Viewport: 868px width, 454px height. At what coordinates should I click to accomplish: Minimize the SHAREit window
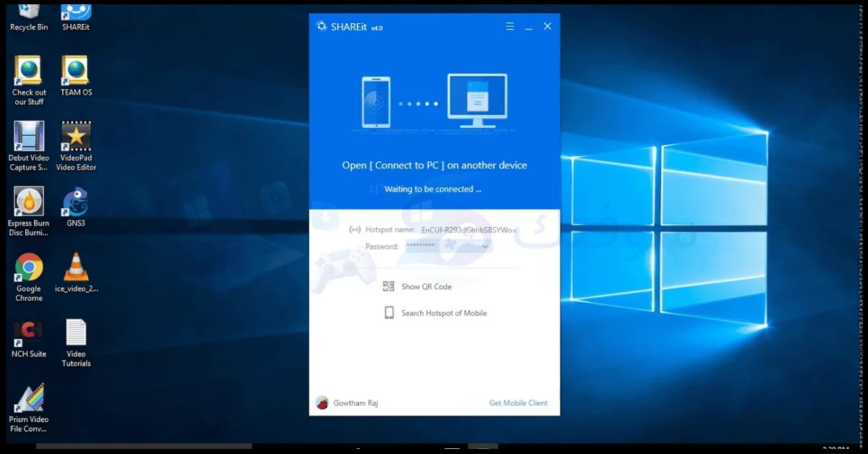529,27
